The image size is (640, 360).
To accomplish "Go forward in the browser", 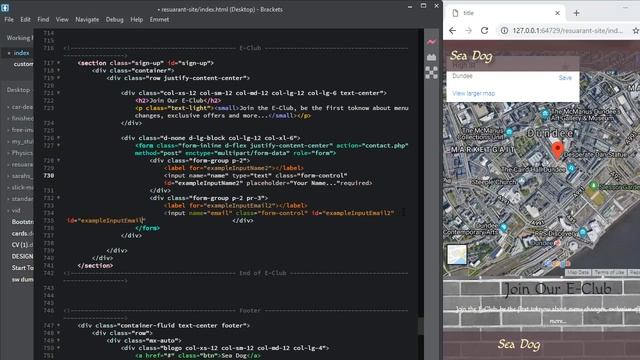I will coord(468,31).
